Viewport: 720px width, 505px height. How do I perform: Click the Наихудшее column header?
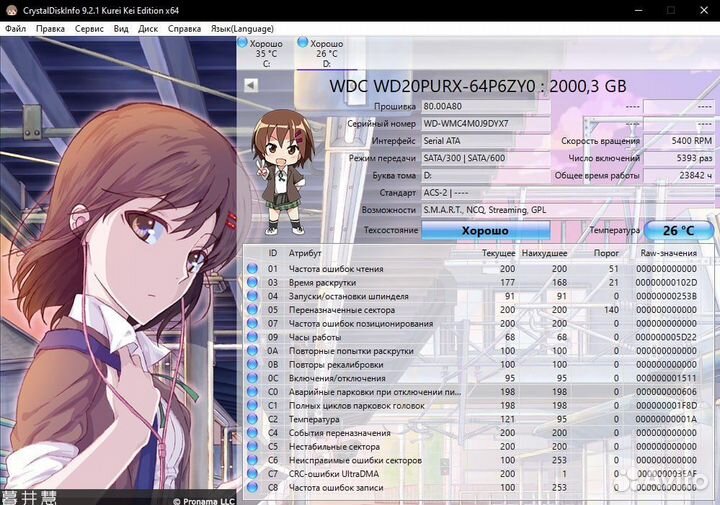pyautogui.click(x=544, y=253)
